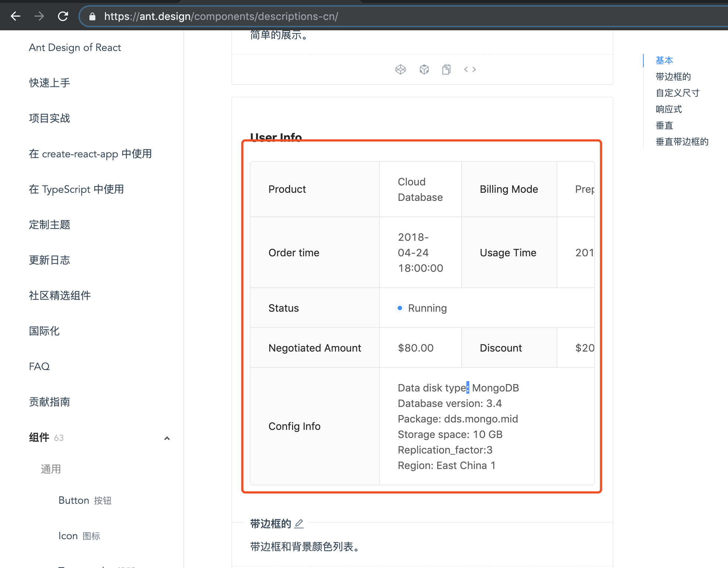View site security via the lock icon
The width and height of the screenshot is (728, 568).
93,16
